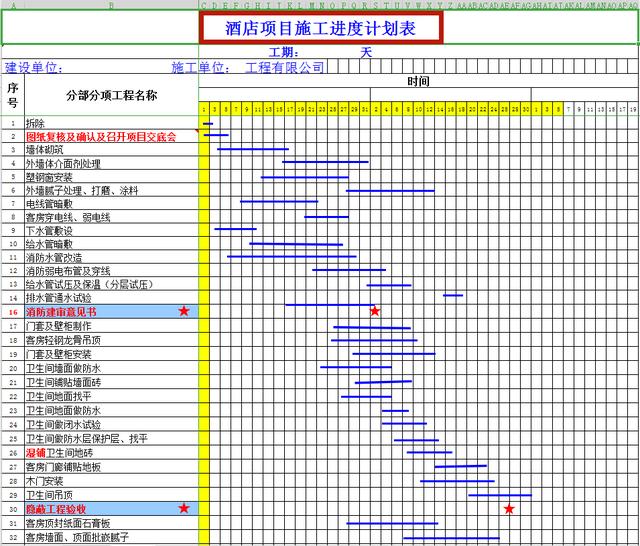Screen dimensions: 640x546
Task: Click the 客房顶封纸面石膏板 cell
Action: (111, 523)
